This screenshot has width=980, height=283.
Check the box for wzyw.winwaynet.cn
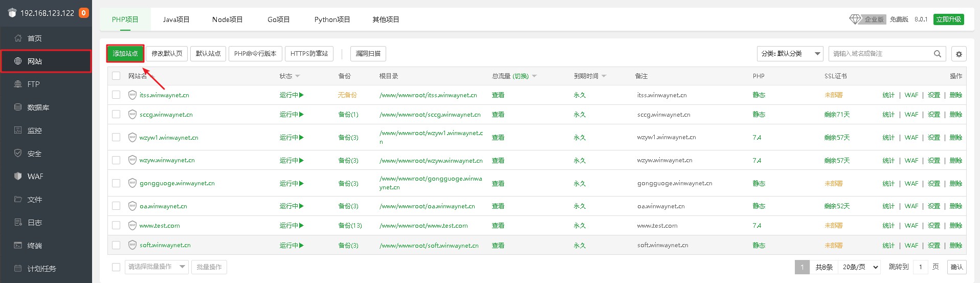pos(116,160)
